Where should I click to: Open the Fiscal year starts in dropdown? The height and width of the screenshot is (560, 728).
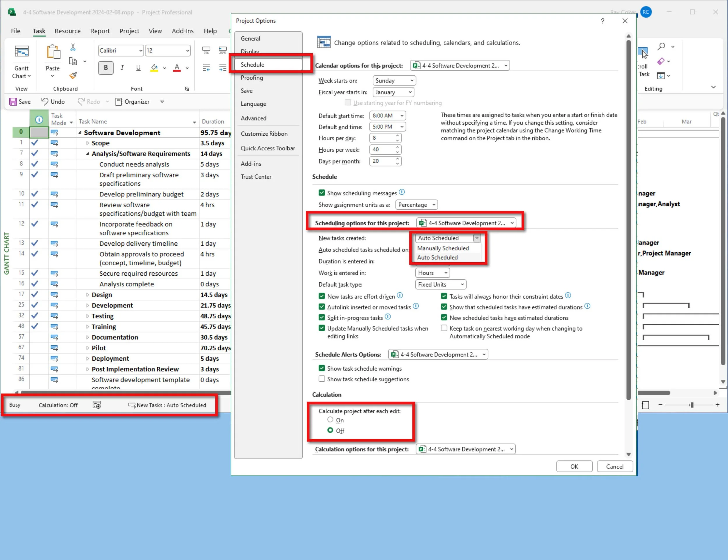393,92
